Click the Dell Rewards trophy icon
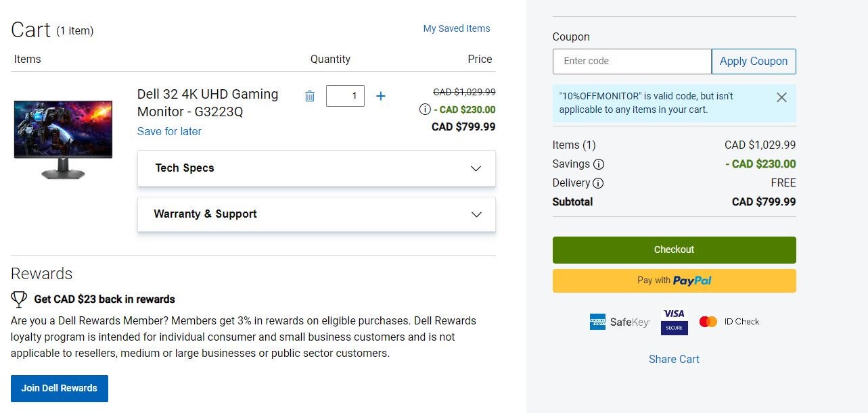The image size is (868, 413). 18,298
